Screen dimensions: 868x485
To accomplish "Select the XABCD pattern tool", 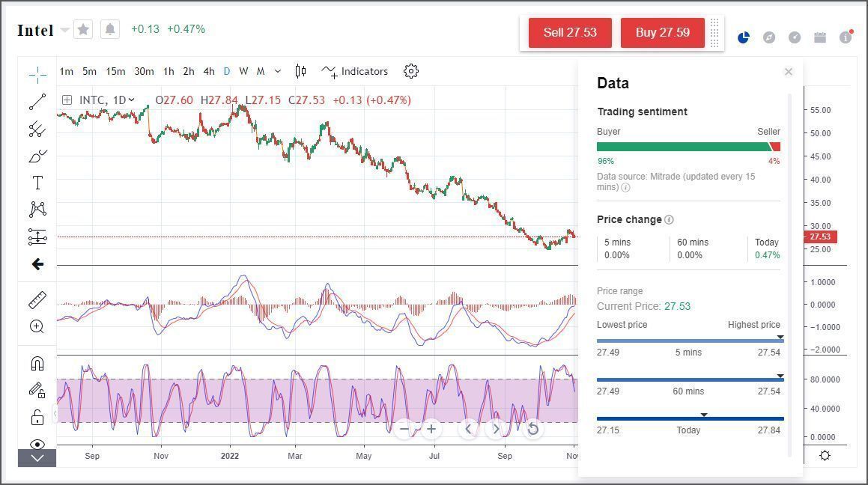I will pyautogui.click(x=36, y=209).
